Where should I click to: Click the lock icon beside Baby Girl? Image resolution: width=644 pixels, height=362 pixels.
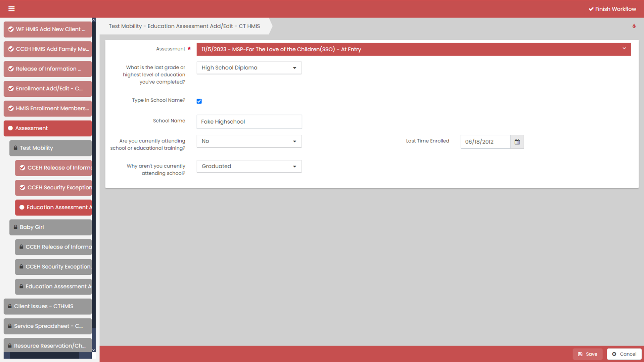point(15,227)
